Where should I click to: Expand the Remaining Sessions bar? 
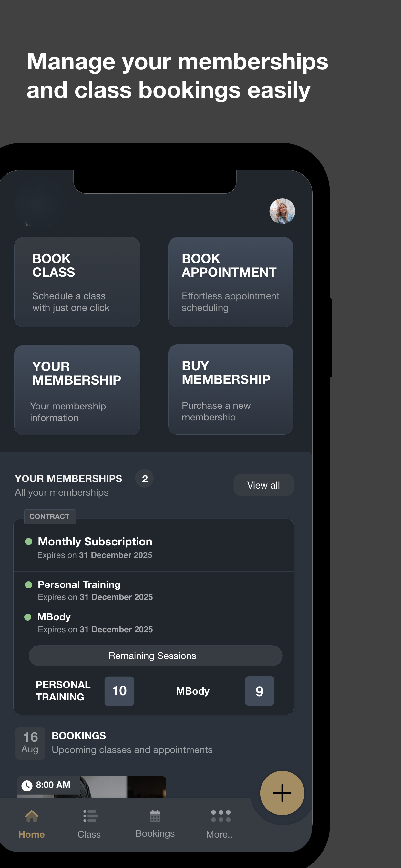pyautogui.click(x=155, y=656)
